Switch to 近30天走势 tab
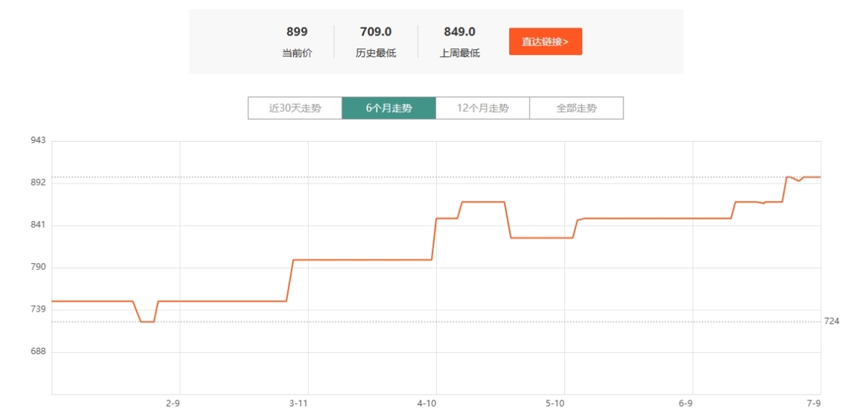 pos(295,108)
